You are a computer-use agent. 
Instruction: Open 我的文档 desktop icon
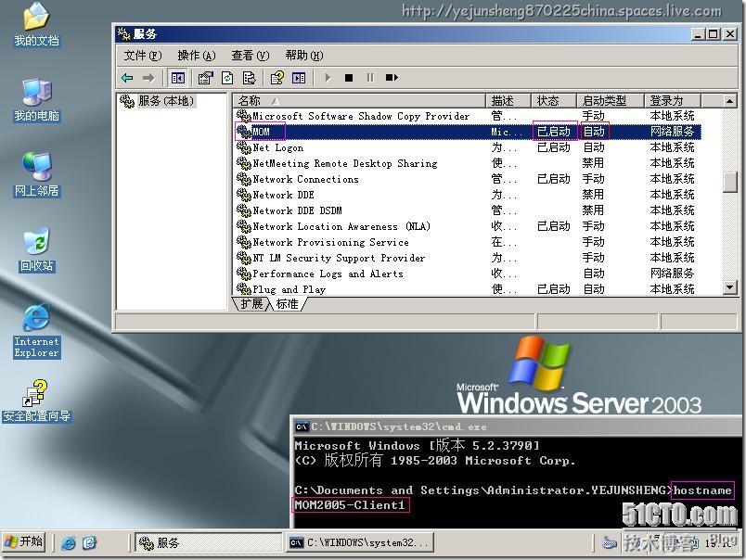36,25
